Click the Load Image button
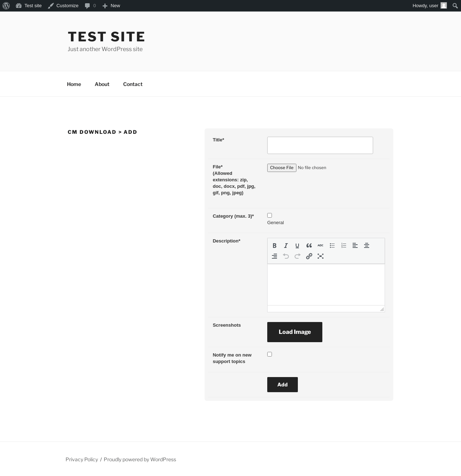Screen dimensions: 461x476 coord(295,332)
